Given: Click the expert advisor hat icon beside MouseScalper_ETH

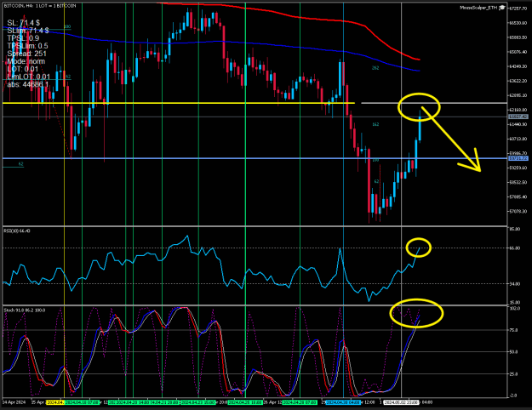Looking at the screenshot, I should pyautogui.click(x=502, y=8).
